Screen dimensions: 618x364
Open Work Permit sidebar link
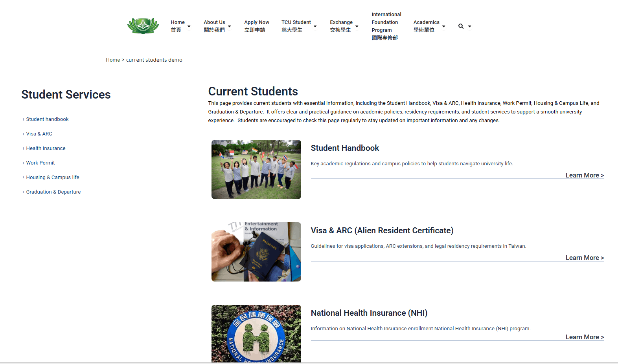40,163
